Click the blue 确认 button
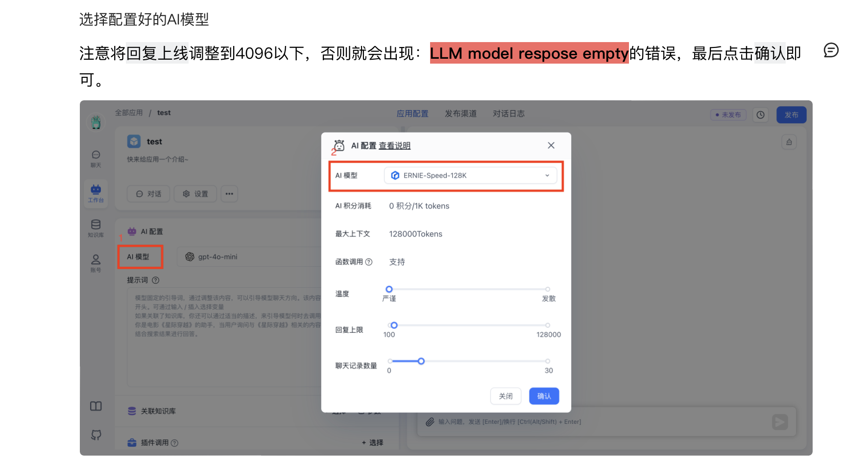The width and height of the screenshot is (868, 460). point(544,396)
